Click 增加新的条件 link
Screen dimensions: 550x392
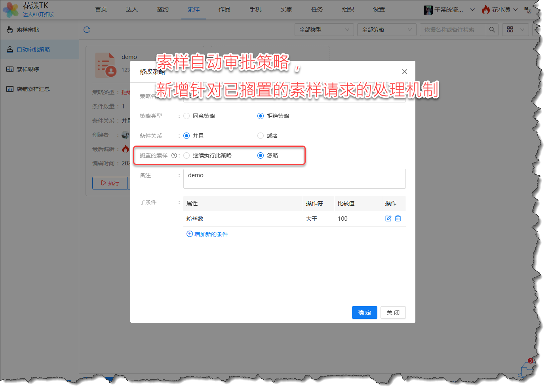point(207,234)
